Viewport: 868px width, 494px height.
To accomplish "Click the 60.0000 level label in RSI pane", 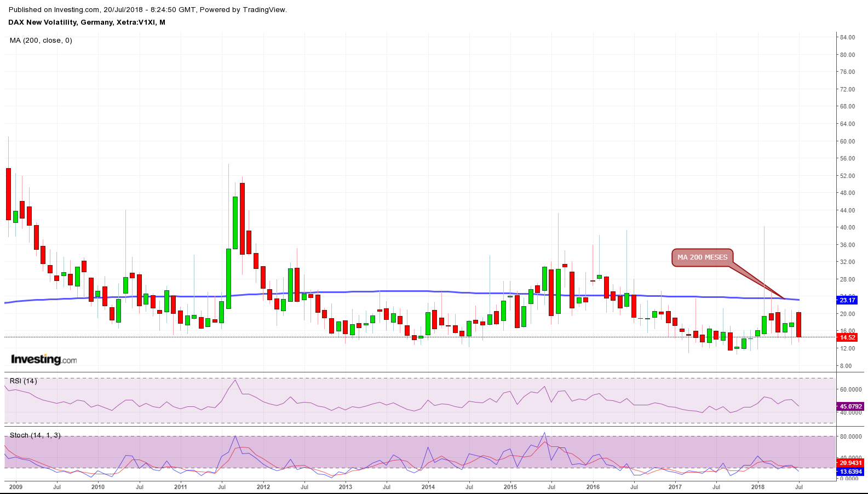I will click(x=850, y=390).
